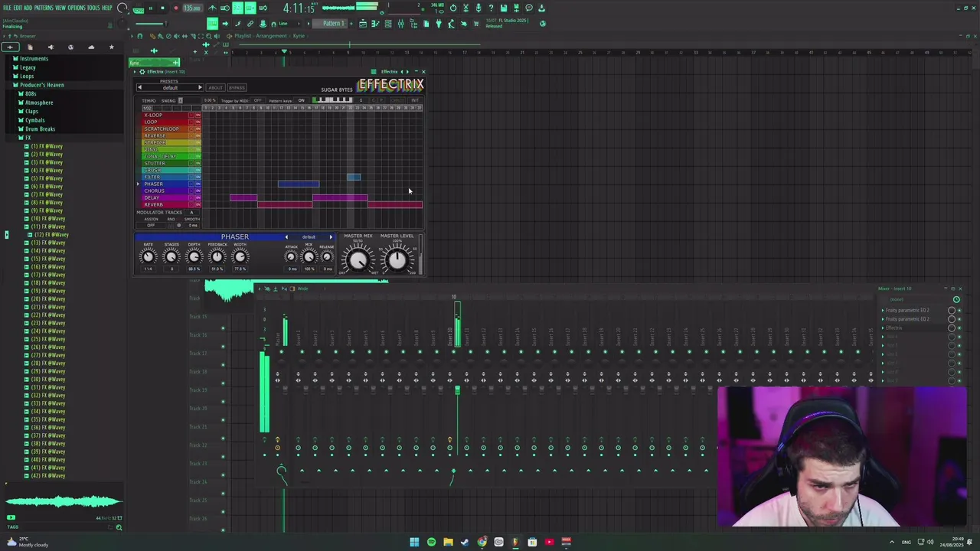Toggle PHASER effect ON button
The width and height of the screenshot is (980, 551).
pyautogui.click(x=198, y=184)
